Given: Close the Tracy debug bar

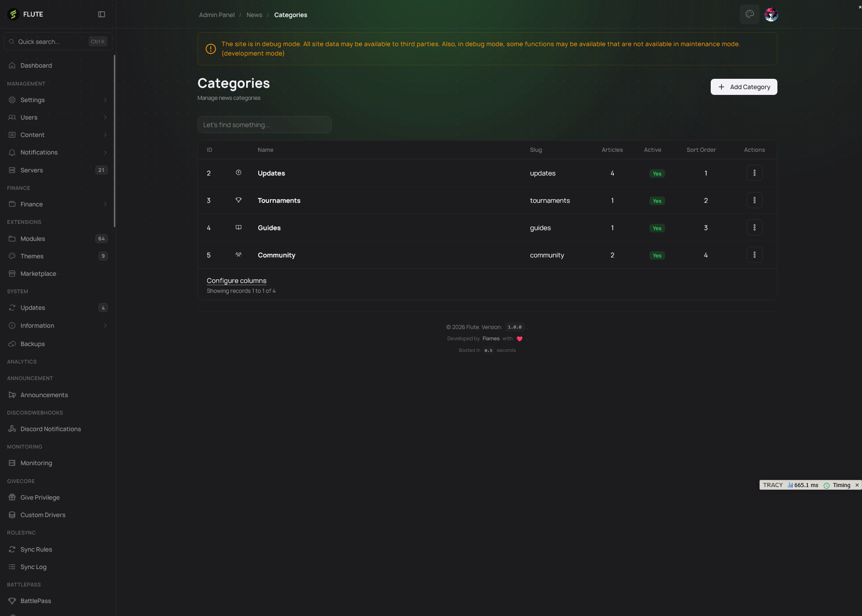Looking at the screenshot, I should coord(857,485).
